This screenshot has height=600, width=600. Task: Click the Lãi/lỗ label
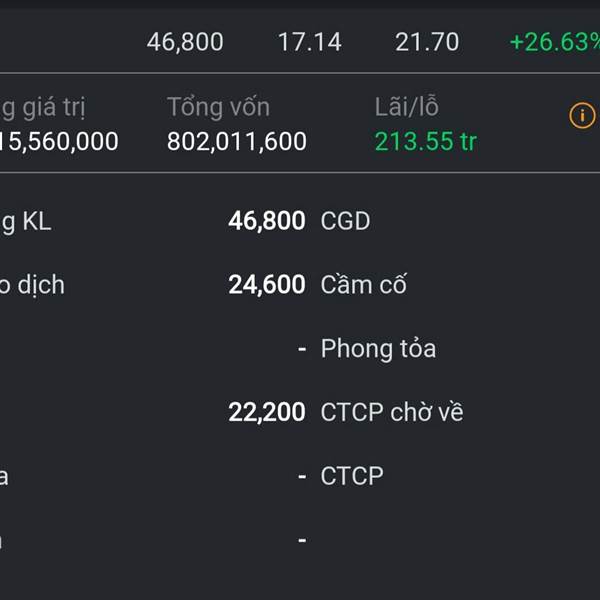coord(406,107)
